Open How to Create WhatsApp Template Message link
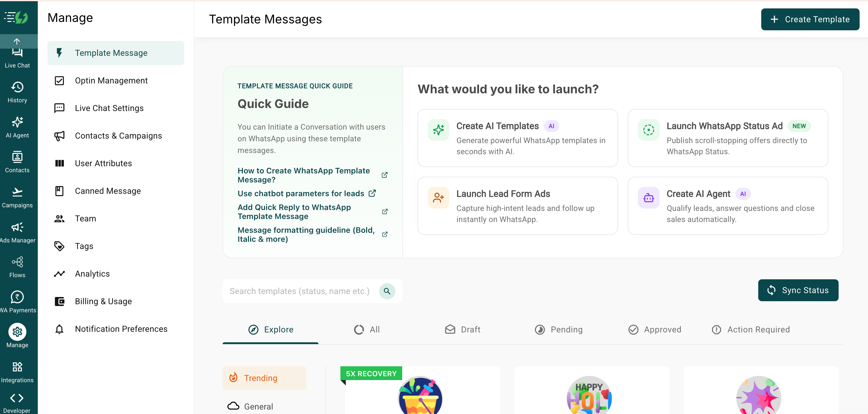The height and width of the screenshot is (414, 868). pyautogui.click(x=304, y=175)
